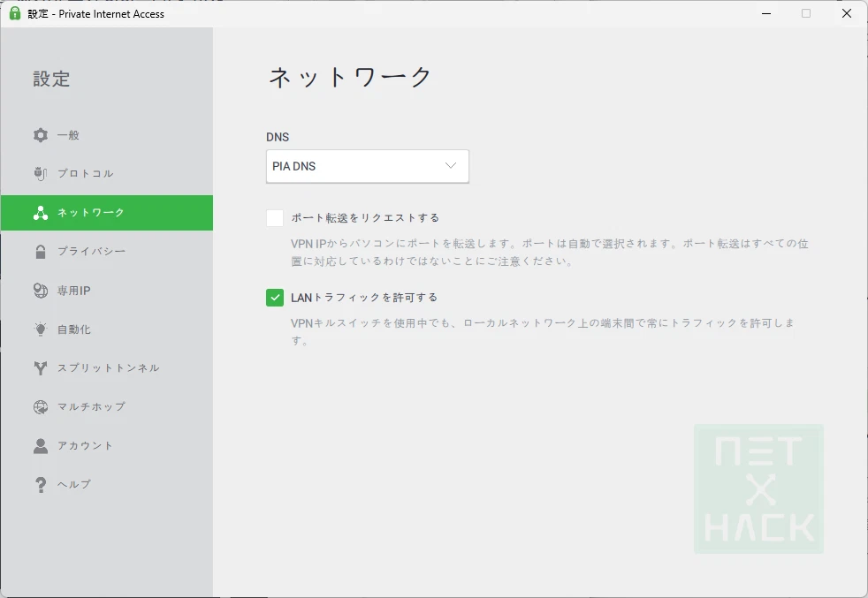Screen dimensions: 868x598
Task: Click the padlock icon for プライバシー
Action: tap(41, 252)
